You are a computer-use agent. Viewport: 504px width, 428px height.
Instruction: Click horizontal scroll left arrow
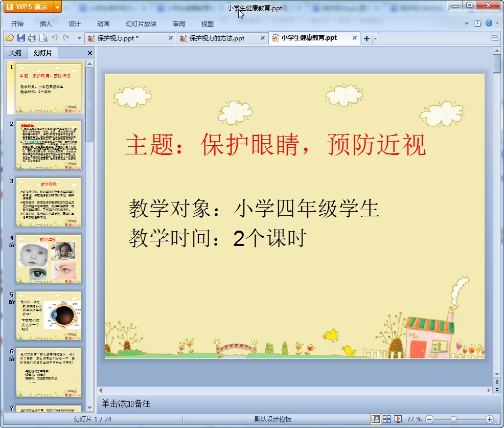pyautogui.click(x=101, y=390)
